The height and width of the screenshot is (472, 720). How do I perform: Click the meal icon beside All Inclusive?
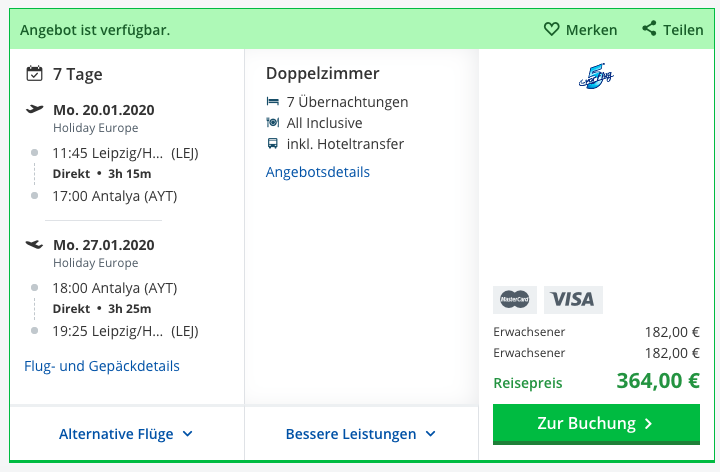(x=273, y=123)
